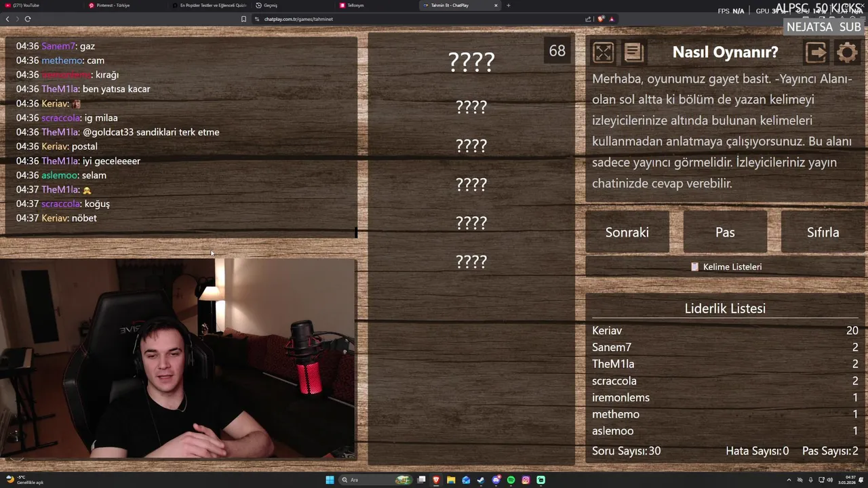Select methemo in the leaderboard

pyautogui.click(x=616, y=414)
